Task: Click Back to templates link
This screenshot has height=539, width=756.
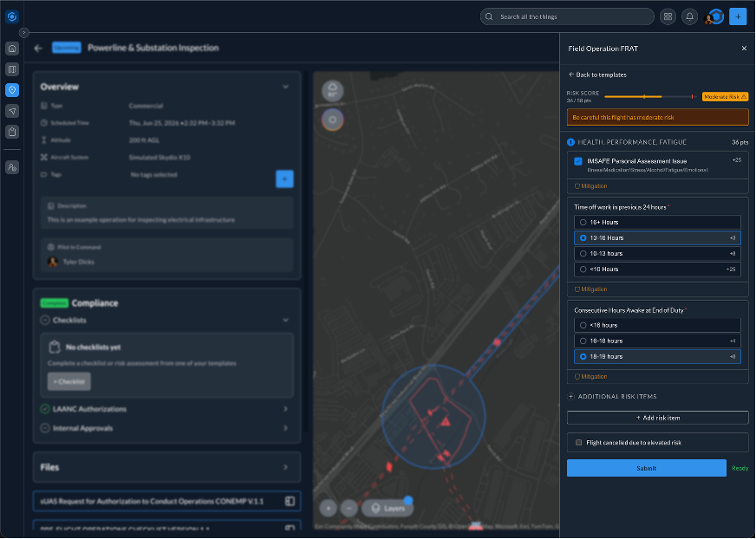Action: tap(598, 75)
